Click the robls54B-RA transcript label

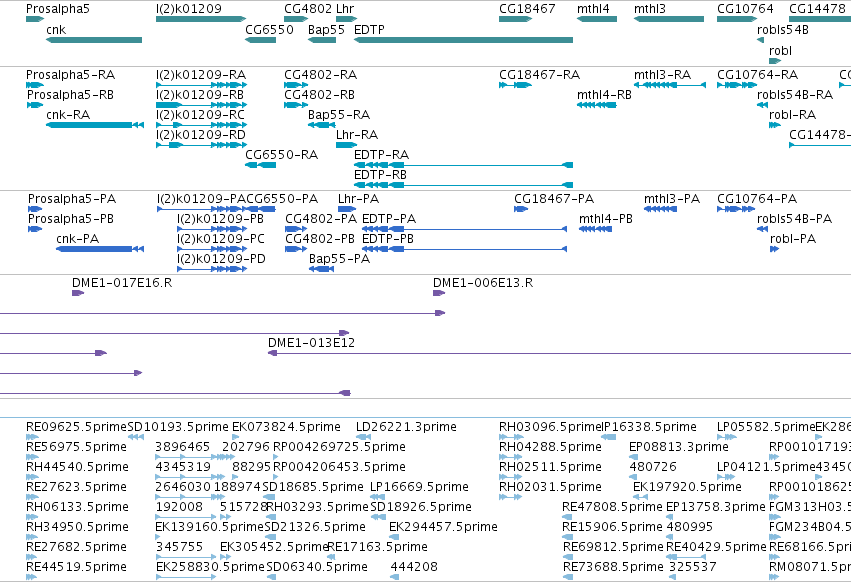[795, 94]
